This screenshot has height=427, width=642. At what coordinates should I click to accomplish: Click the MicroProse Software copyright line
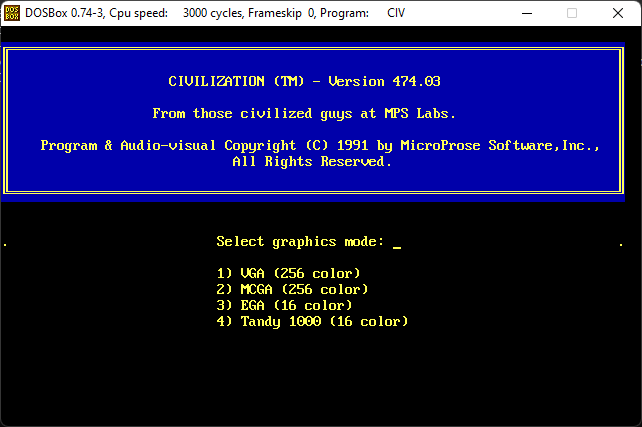tap(320, 145)
